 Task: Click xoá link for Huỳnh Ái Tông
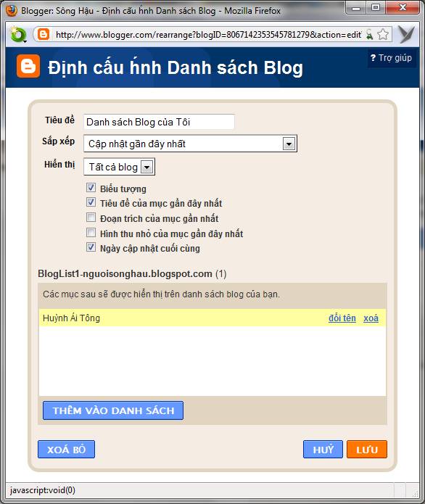tap(371, 318)
